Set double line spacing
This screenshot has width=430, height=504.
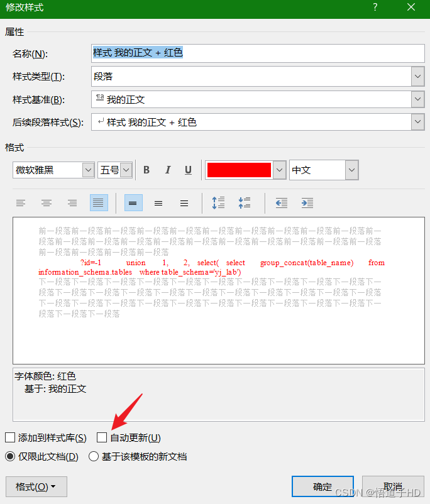click(184, 203)
